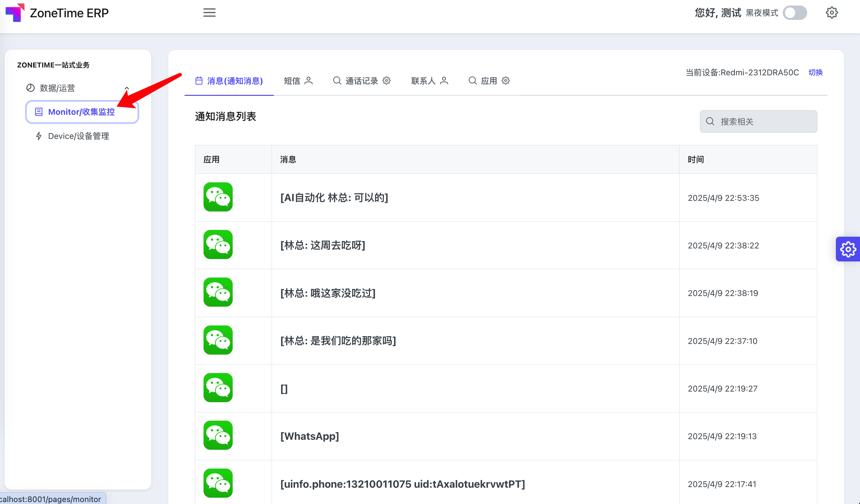Click the 通知消息列表 heading
Image resolution: width=860 pixels, height=504 pixels.
[226, 116]
